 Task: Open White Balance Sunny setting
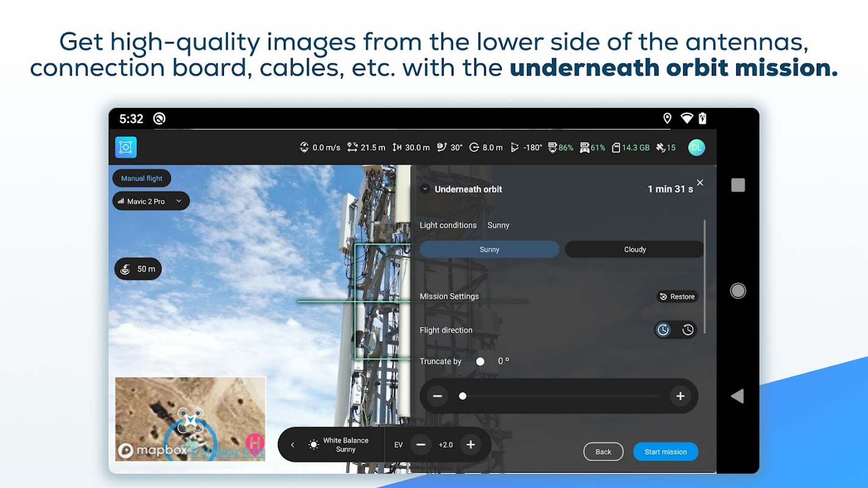338,445
